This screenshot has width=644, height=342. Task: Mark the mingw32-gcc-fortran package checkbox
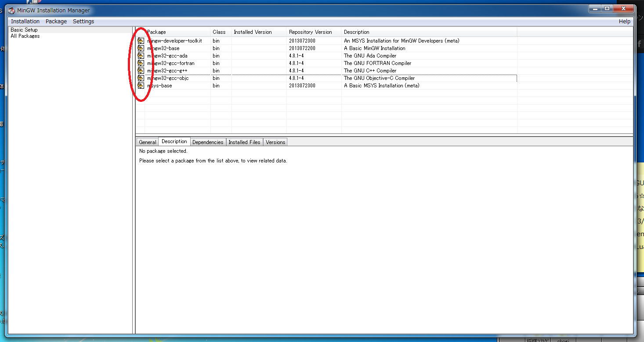click(141, 63)
